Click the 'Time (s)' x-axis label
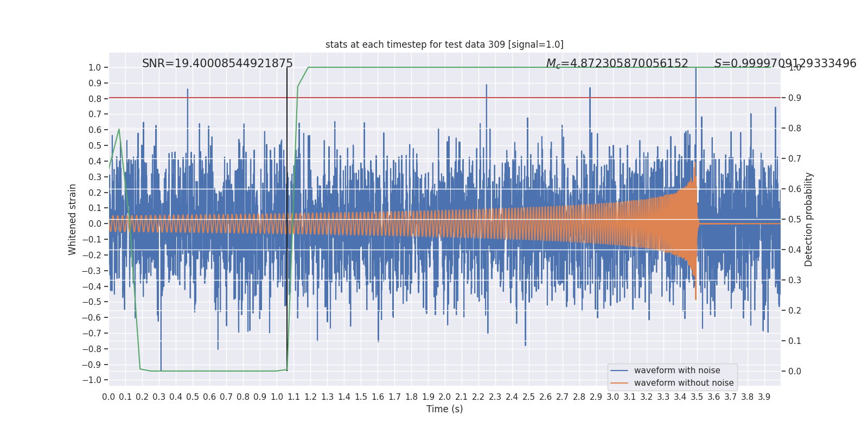The height and width of the screenshot is (434, 868). [444, 409]
